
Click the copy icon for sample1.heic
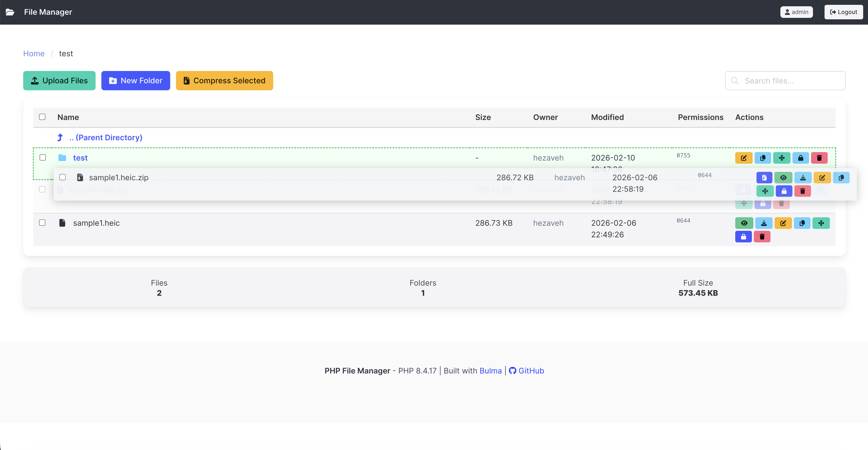[802, 223]
